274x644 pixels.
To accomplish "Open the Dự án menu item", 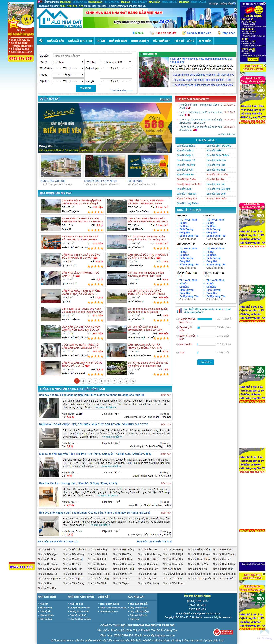I will tap(101, 41).
